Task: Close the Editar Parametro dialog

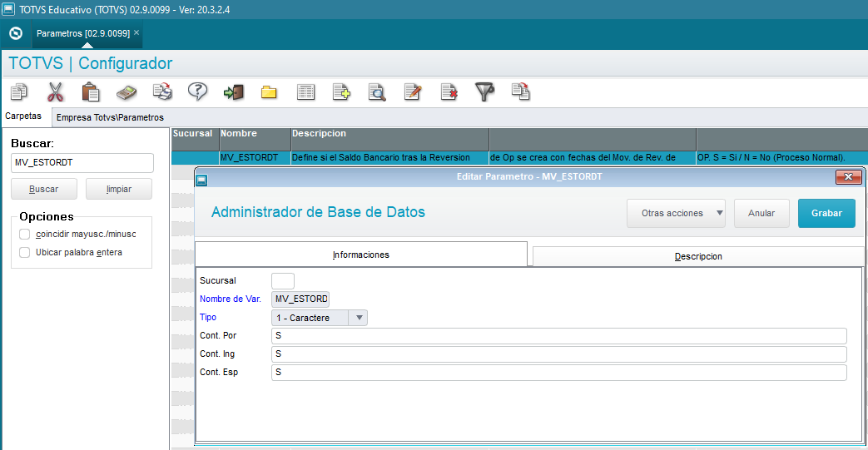Action: (x=848, y=177)
